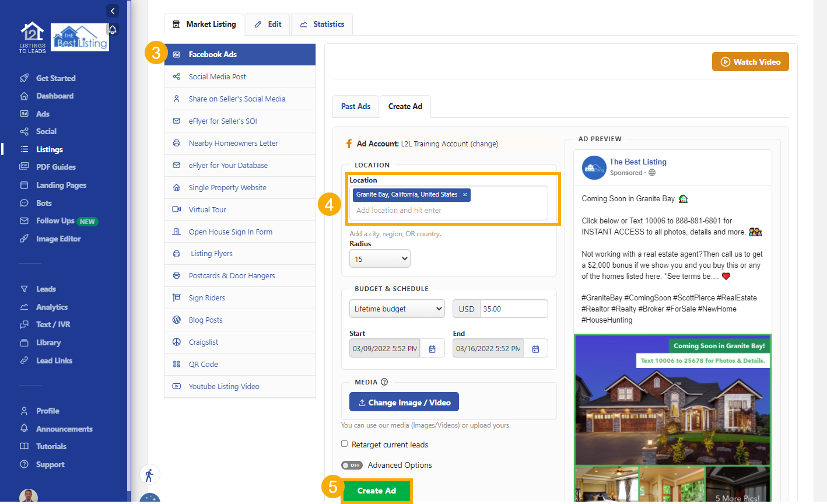Enable the Retarget current leads checkbox
This screenshot has height=504, width=827.
(344, 444)
